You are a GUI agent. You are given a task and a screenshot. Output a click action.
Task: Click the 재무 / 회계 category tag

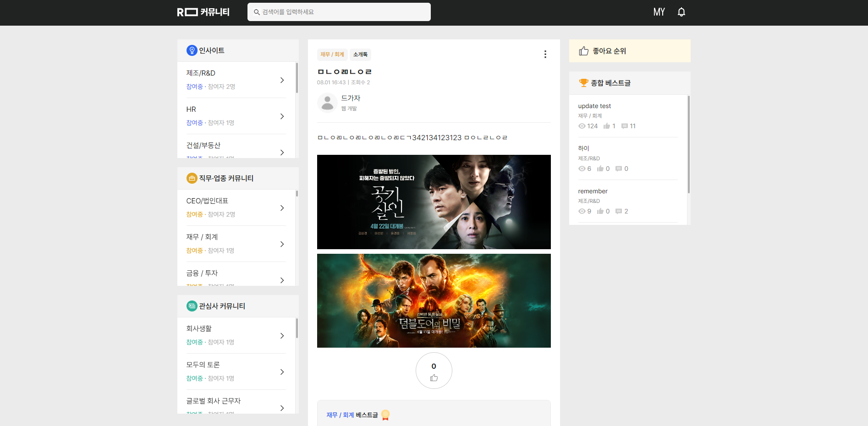(332, 55)
